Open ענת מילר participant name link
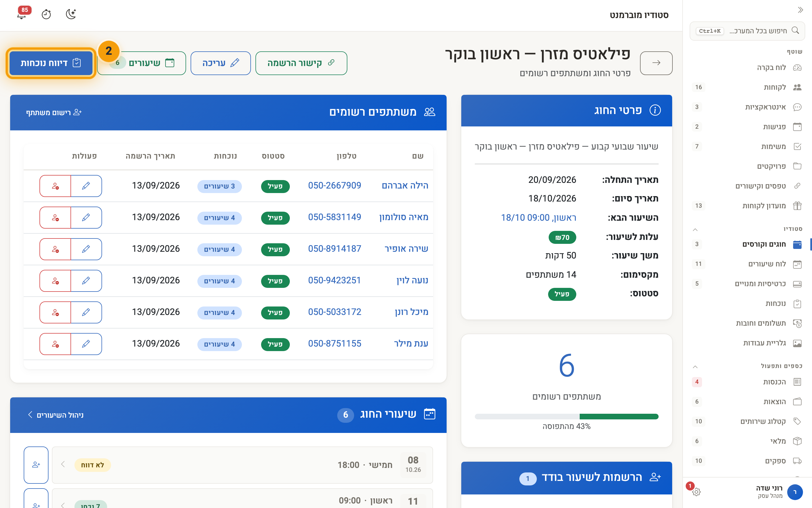The image size is (812, 508). coord(411,343)
